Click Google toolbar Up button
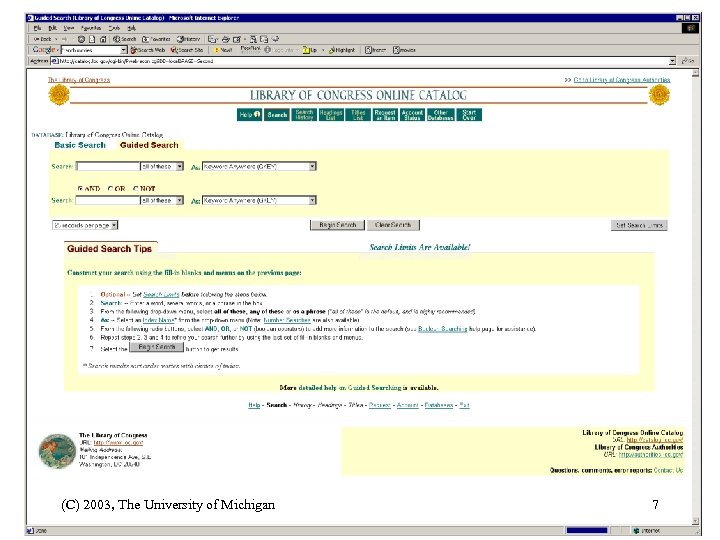The height and width of the screenshot is (540, 720). [x=310, y=50]
